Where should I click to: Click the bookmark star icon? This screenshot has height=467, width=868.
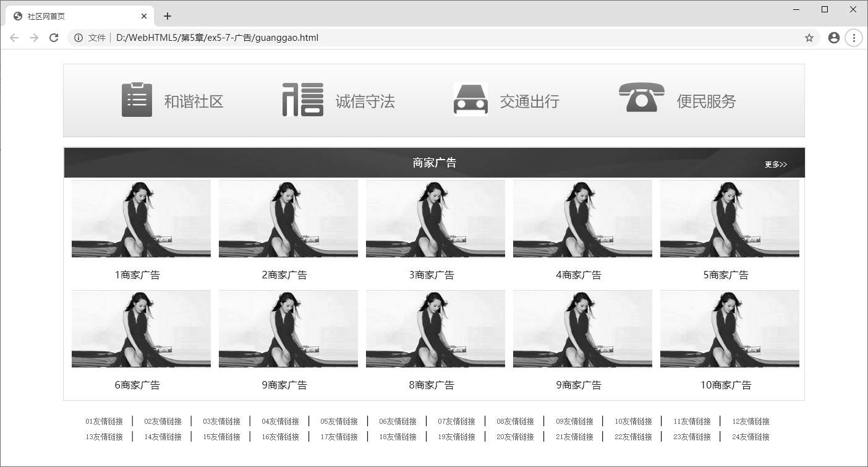(x=809, y=38)
